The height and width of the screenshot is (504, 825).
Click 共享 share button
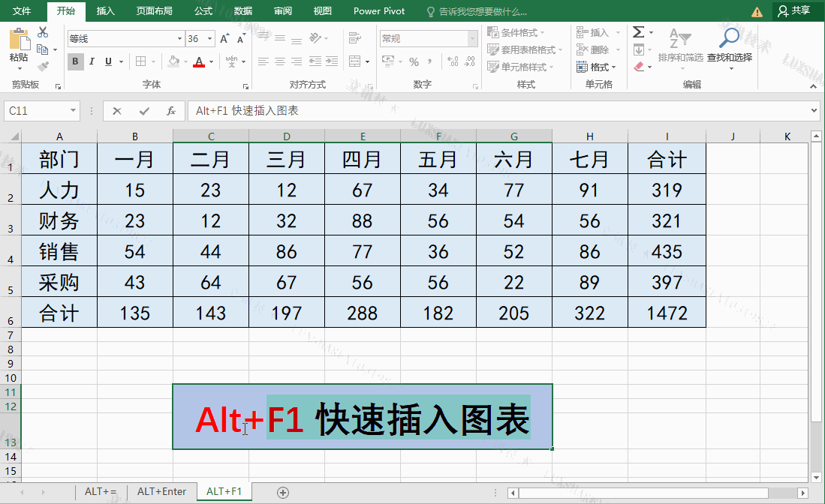tap(794, 11)
